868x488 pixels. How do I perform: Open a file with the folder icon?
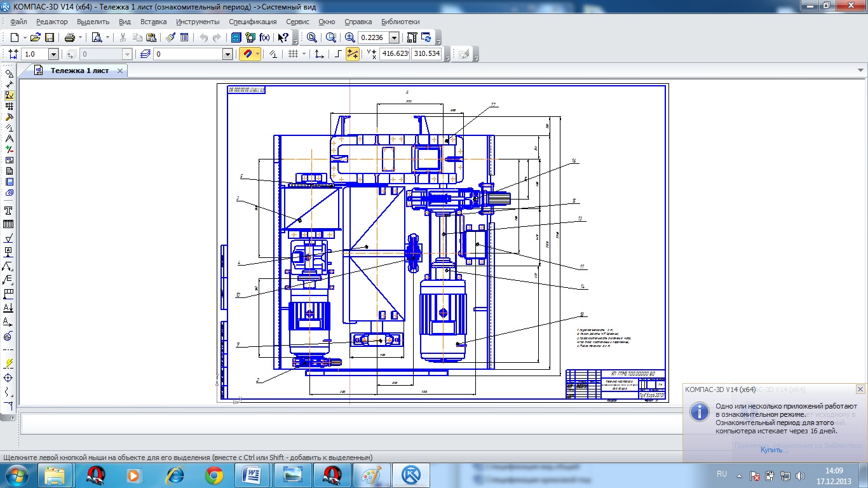(36, 37)
